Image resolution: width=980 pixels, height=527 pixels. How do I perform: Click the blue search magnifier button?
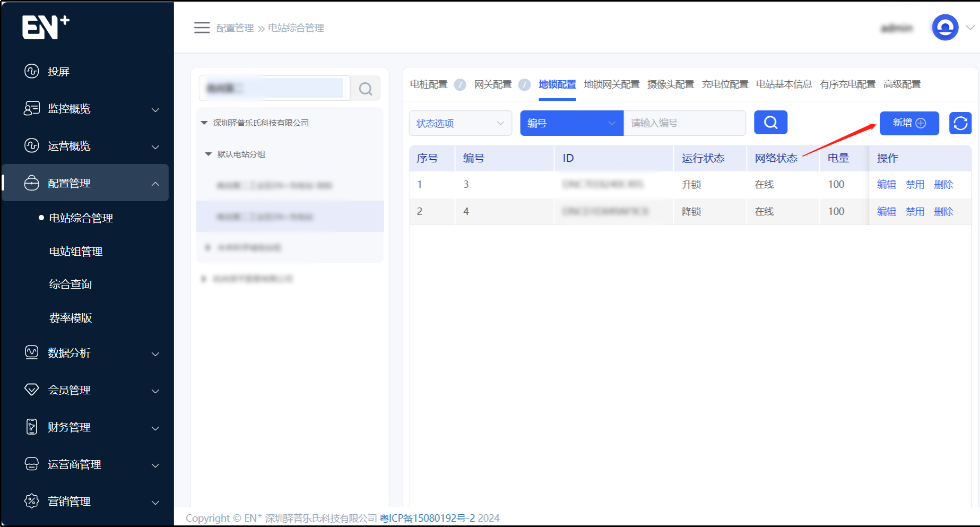coord(770,123)
